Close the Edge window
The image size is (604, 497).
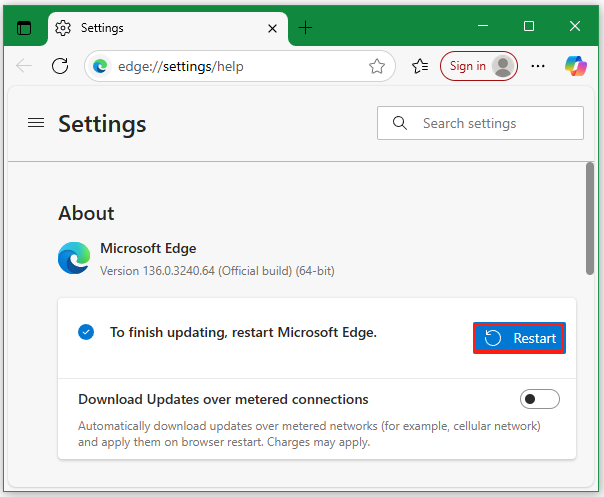(x=575, y=26)
